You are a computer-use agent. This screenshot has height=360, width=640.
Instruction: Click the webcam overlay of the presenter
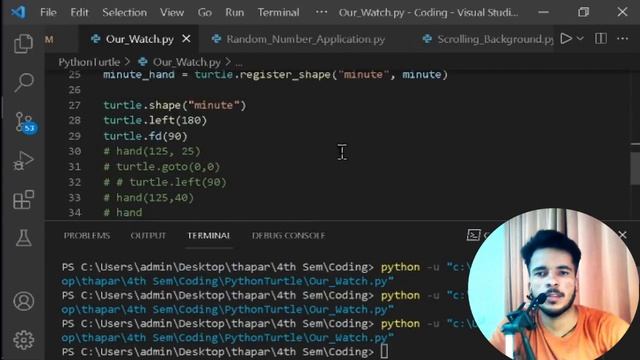click(x=552, y=285)
